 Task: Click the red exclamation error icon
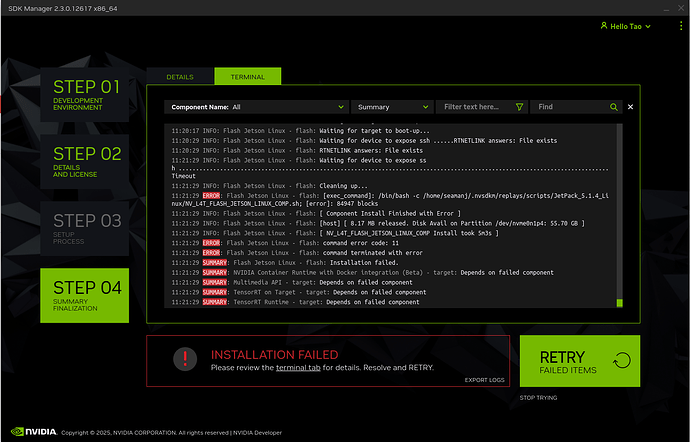[x=185, y=359]
